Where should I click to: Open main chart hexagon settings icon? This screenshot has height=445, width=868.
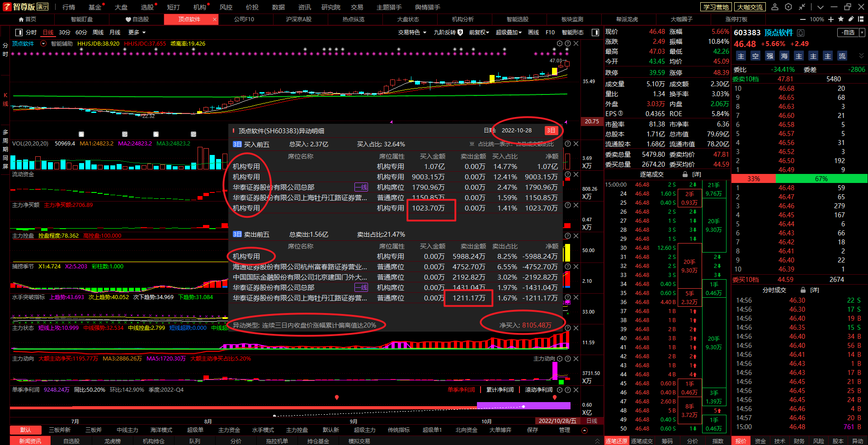(560, 44)
